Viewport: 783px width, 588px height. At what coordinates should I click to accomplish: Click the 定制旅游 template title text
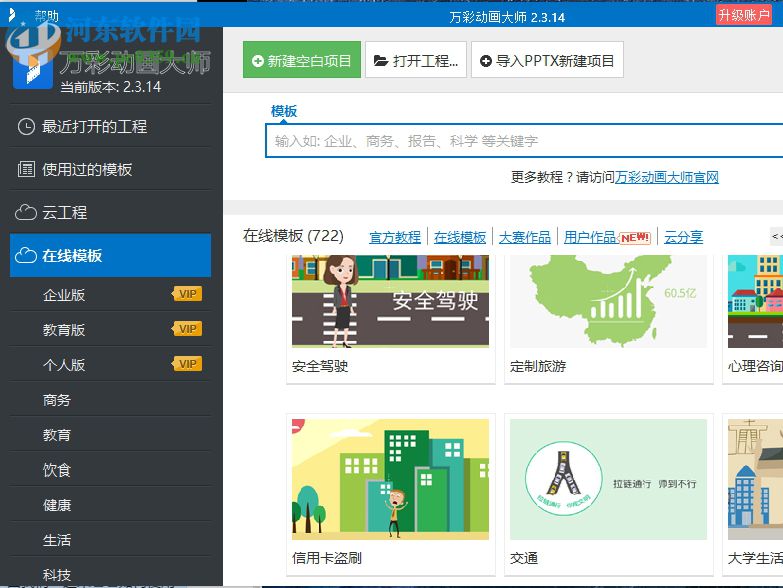click(538, 366)
